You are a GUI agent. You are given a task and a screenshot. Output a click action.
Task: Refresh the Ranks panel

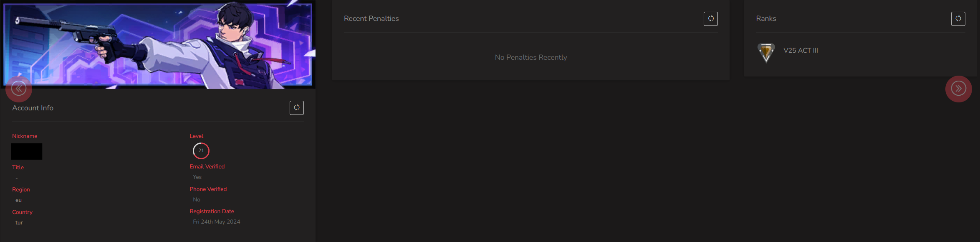pos(958,18)
